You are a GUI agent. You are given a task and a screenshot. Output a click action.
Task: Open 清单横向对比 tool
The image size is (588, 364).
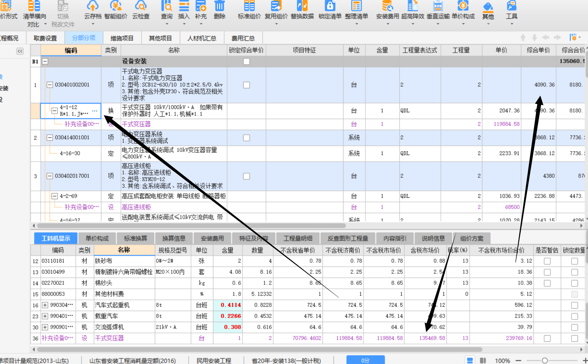coord(35,14)
